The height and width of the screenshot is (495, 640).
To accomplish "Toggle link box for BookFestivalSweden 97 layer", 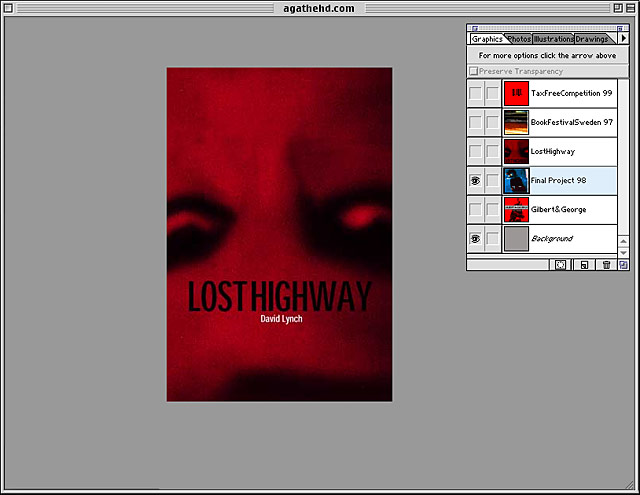I will tap(493, 122).
